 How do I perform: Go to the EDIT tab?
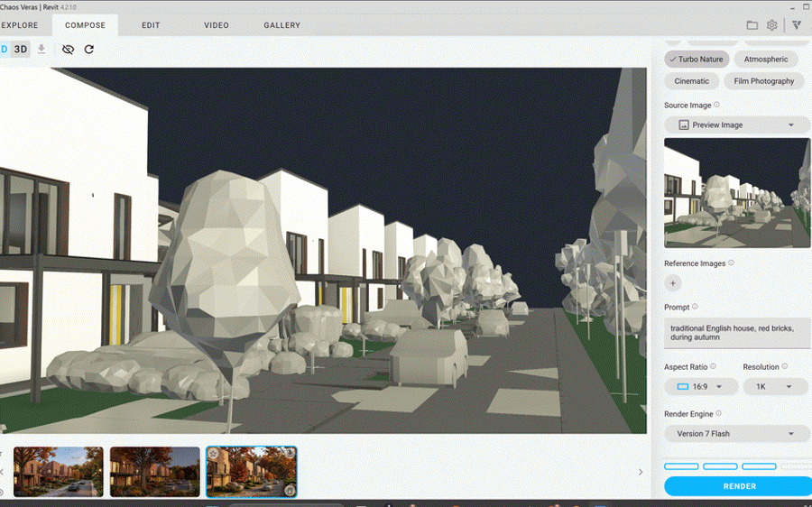(151, 25)
